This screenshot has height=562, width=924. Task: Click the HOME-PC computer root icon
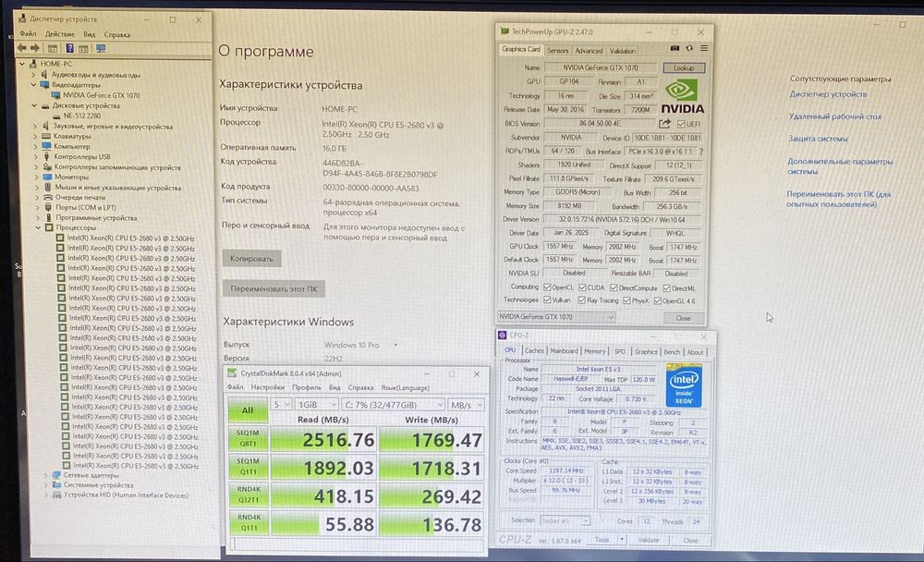pos(33,64)
